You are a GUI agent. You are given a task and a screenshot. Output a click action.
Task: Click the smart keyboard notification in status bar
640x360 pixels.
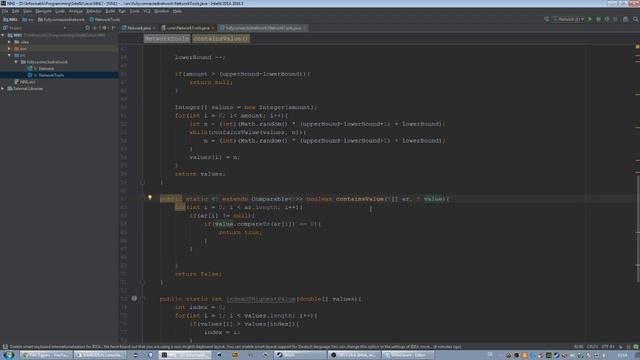point(235,347)
